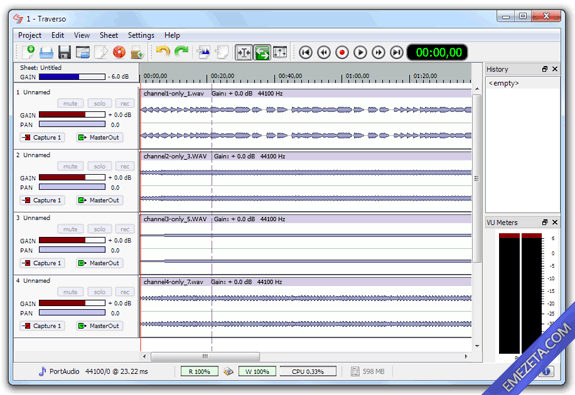Click the CD burn toolbar icon
The height and width of the screenshot is (395, 575).
(x=119, y=52)
